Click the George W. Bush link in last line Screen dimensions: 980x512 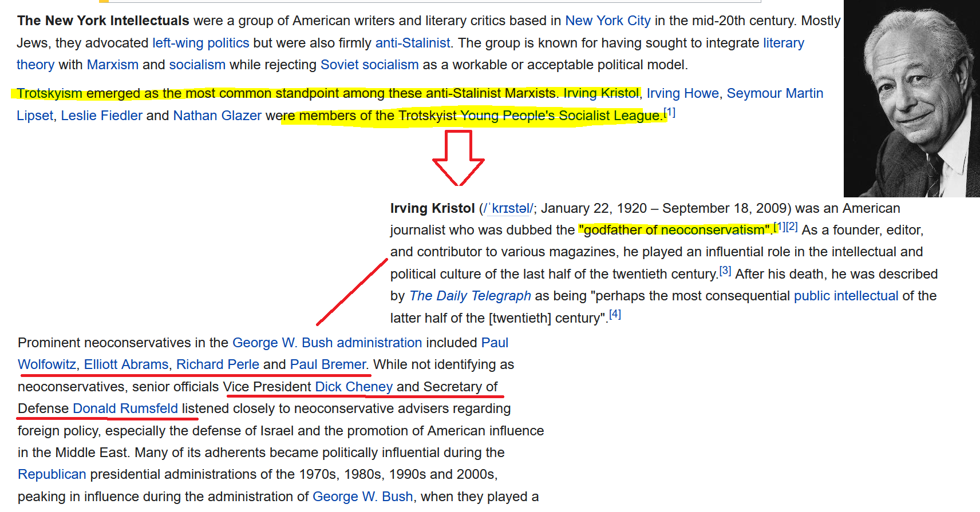(x=363, y=497)
